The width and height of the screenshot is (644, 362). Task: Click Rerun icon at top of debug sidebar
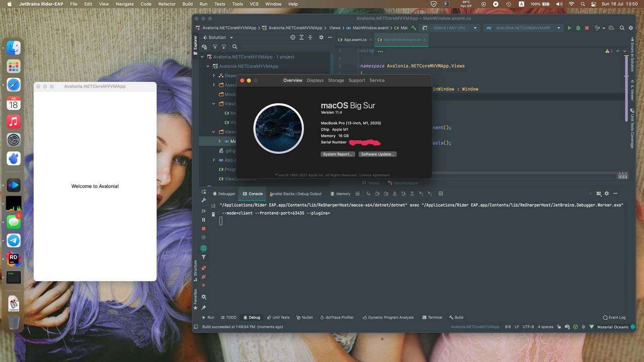click(x=204, y=192)
